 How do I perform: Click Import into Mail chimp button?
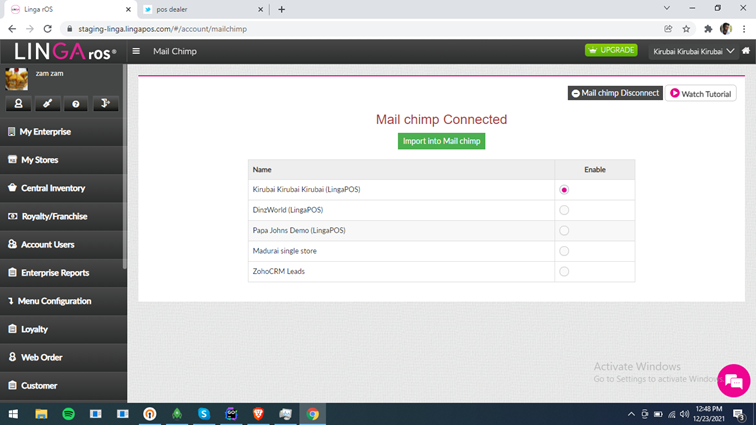click(x=441, y=141)
